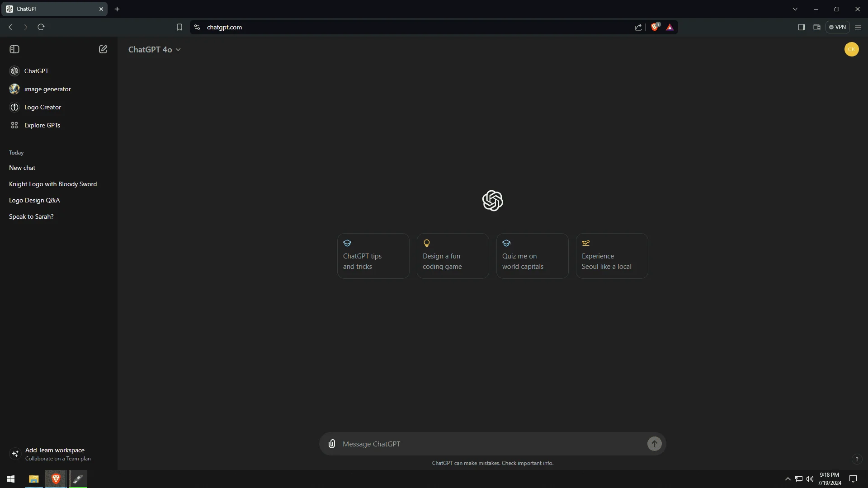Toggle the VPN button
The height and width of the screenshot is (488, 868).
pyautogui.click(x=838, y=27)
